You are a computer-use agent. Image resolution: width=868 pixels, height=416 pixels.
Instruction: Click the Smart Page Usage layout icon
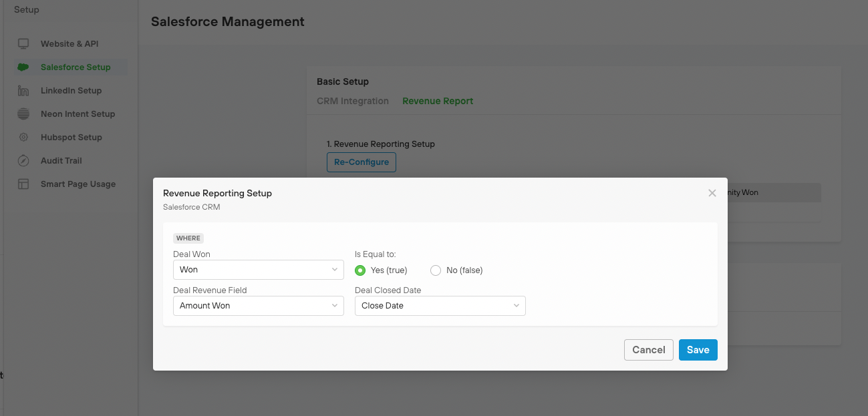(23, 184)
